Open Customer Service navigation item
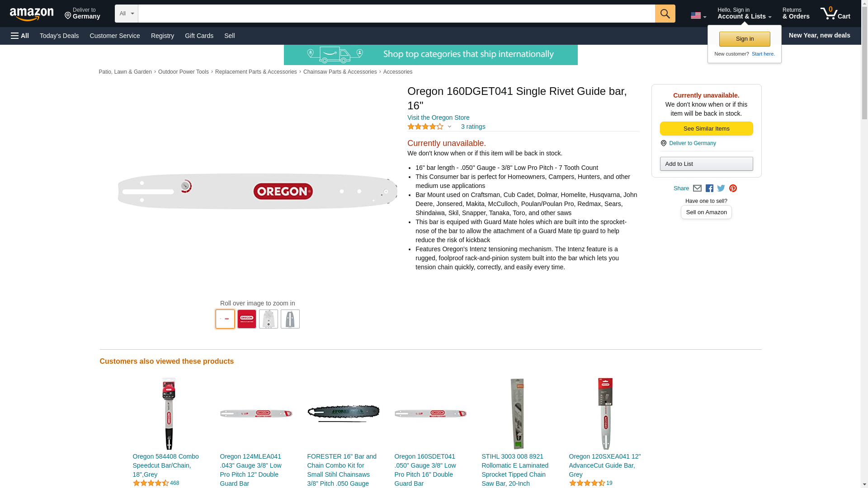The height and width of the screenshot is (488, 868). [x=115, y=36]
